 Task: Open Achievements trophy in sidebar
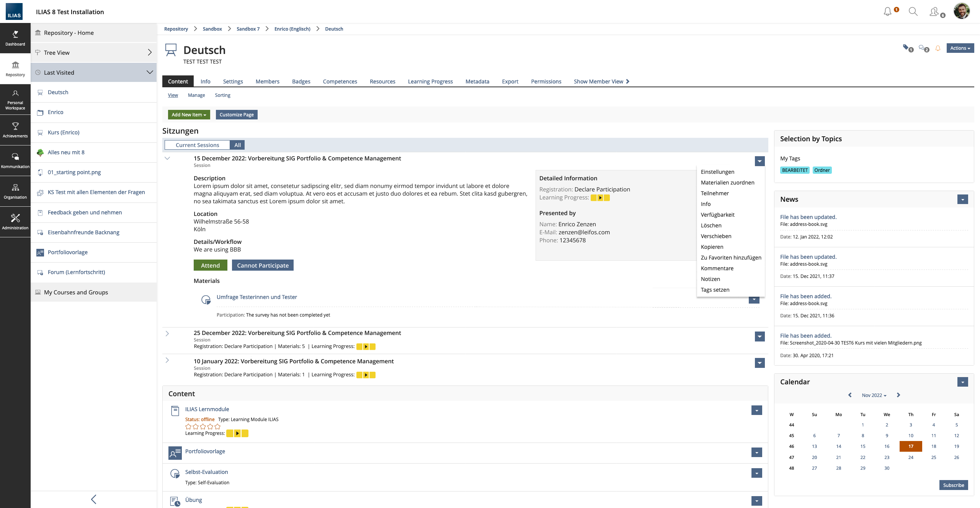(x=15, y=130)
